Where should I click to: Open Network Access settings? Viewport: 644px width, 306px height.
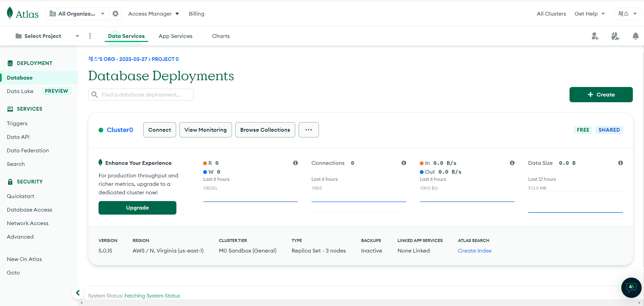[27, 223]
